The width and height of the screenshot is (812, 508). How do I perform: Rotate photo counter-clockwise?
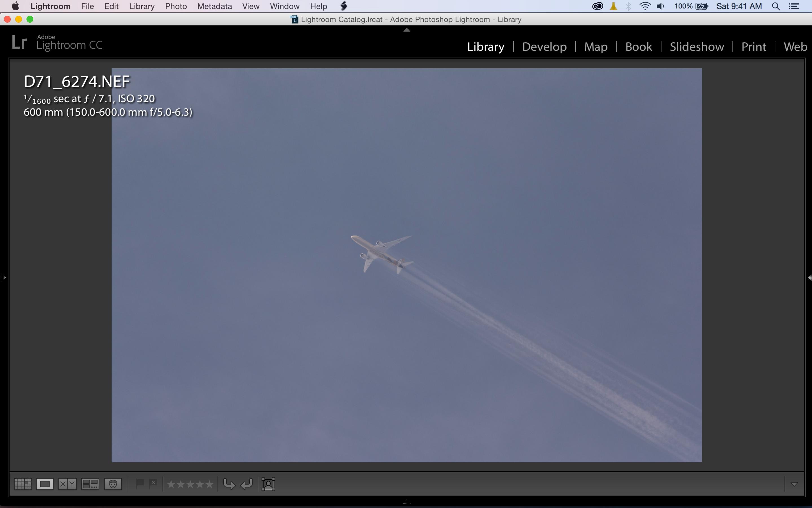coord(229,484)
